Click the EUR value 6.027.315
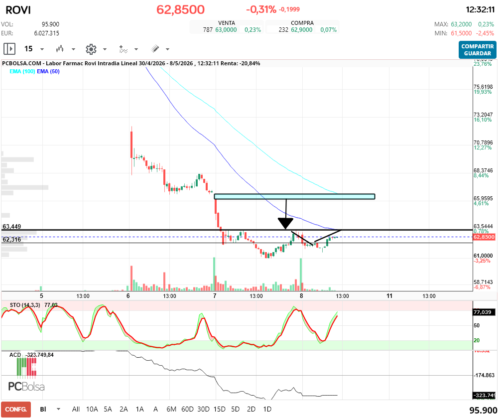This screenshot has width=504, height=420. pyautogui.click(x=47, y=33)
